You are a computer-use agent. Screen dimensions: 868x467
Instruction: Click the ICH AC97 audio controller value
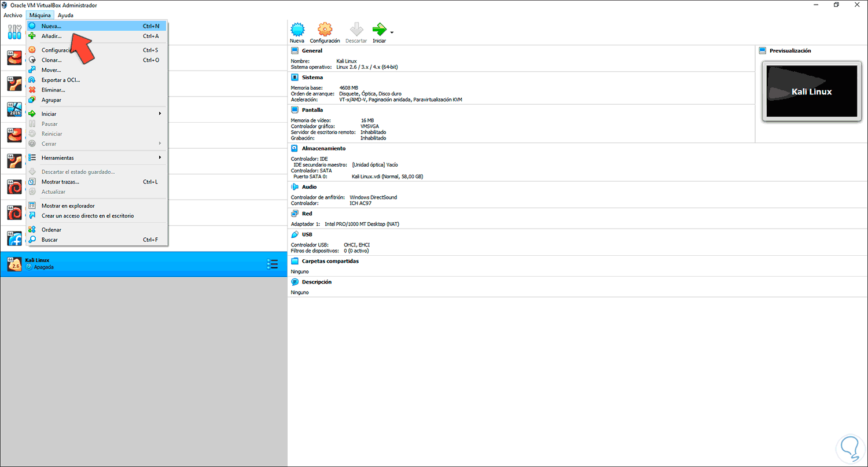(x=362, y=203)
